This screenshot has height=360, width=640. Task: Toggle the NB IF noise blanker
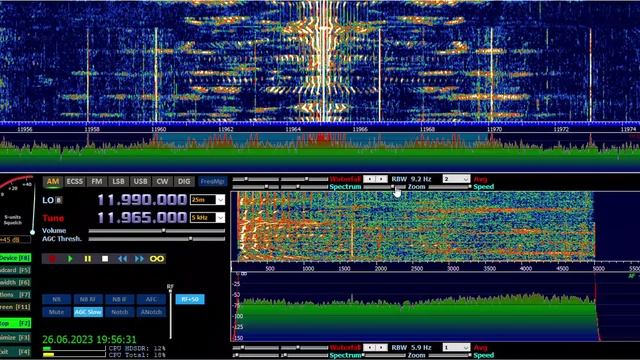pyautogui.click(x=119, y=299)
